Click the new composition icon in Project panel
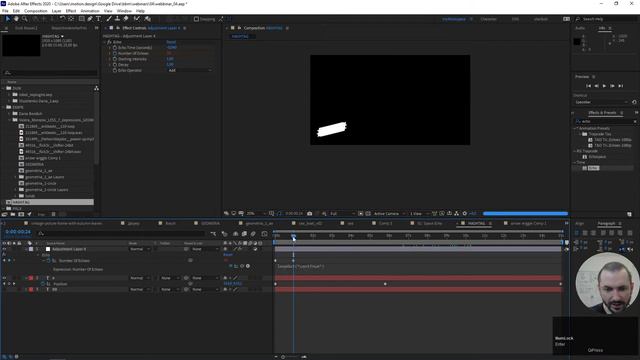The height and width of the screenshot is (360, 640). tap(21, 214)
